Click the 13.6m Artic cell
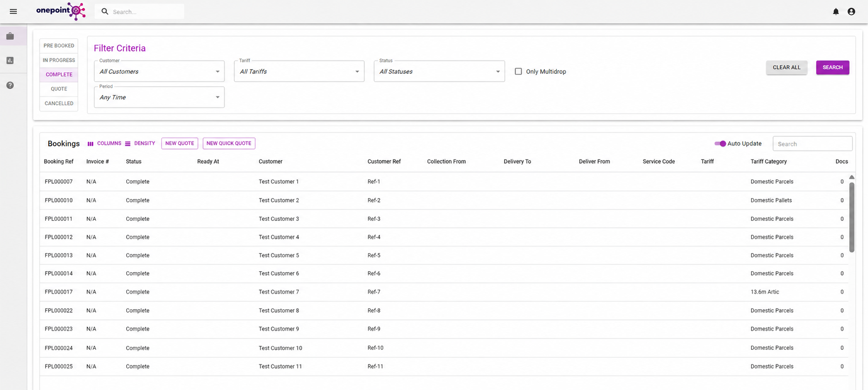Image resolution: width=868 pixels, height=390 pixels. coord(765,292)
